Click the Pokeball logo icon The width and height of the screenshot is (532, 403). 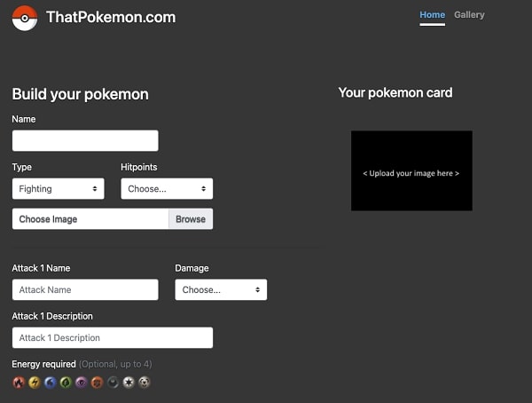point(25,18)
